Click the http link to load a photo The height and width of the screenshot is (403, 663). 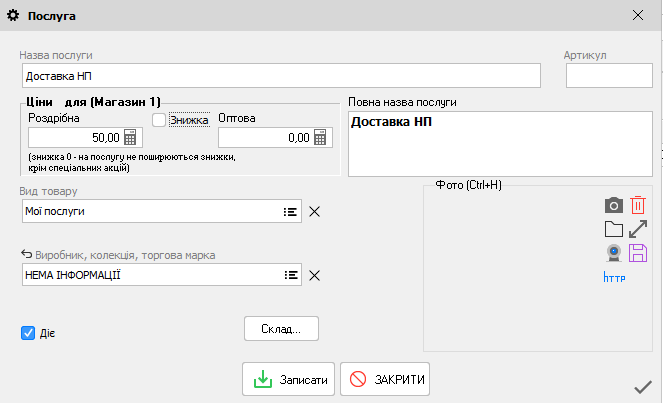pyautogui.click(x=614, y=277)
